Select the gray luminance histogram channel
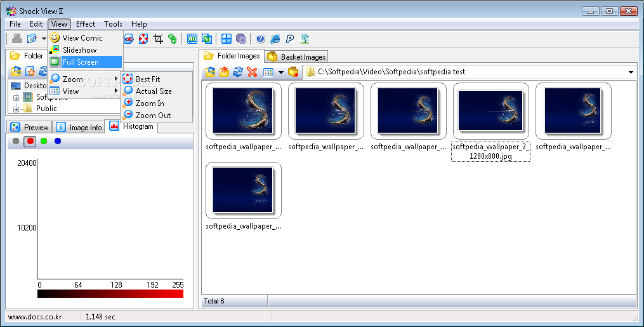 [x=16, y=142]
